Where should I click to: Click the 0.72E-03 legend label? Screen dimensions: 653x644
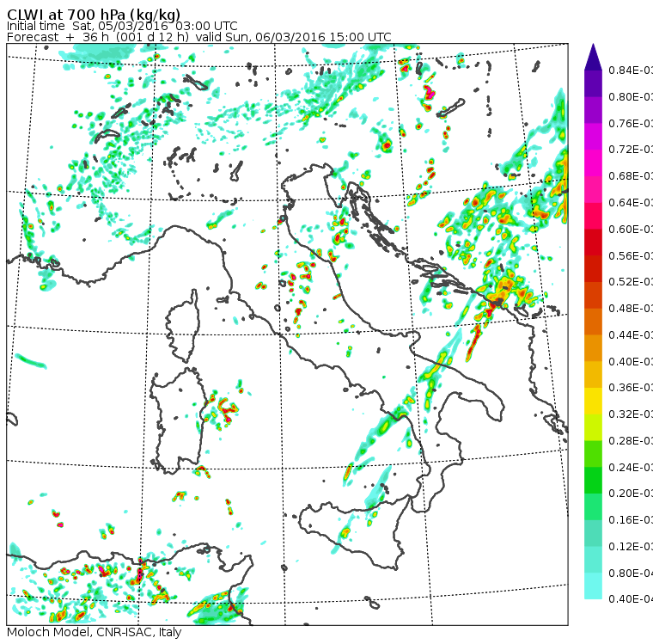coord(631,150)
